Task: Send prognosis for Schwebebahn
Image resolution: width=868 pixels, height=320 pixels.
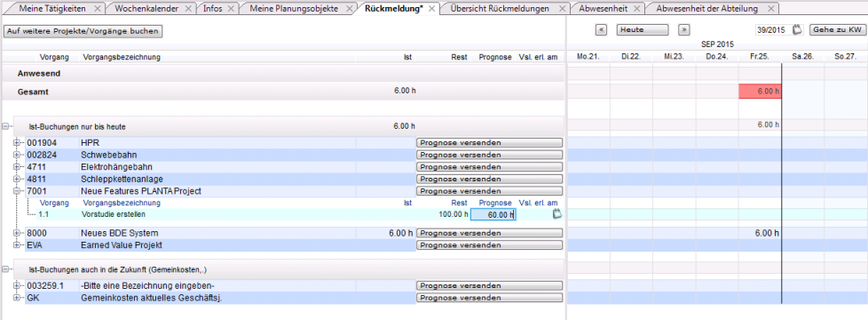Action: tap(489, 155)
